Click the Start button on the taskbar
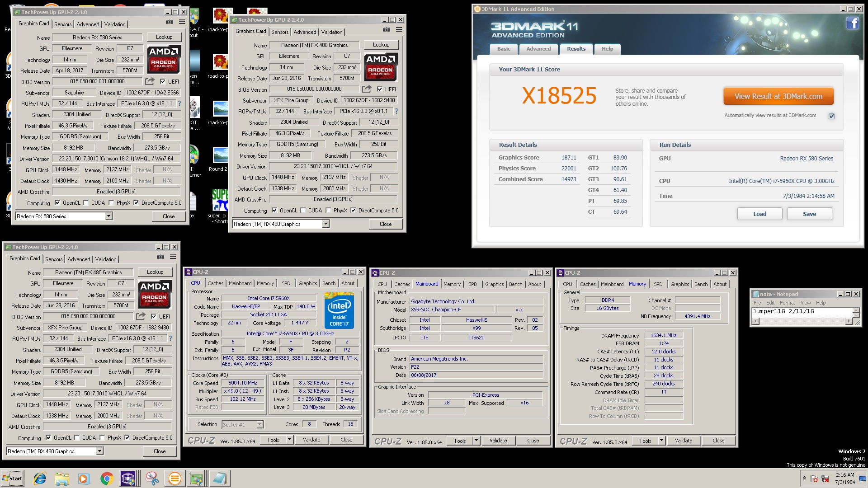This screenshot has height=488, width=868. point(13,479)
